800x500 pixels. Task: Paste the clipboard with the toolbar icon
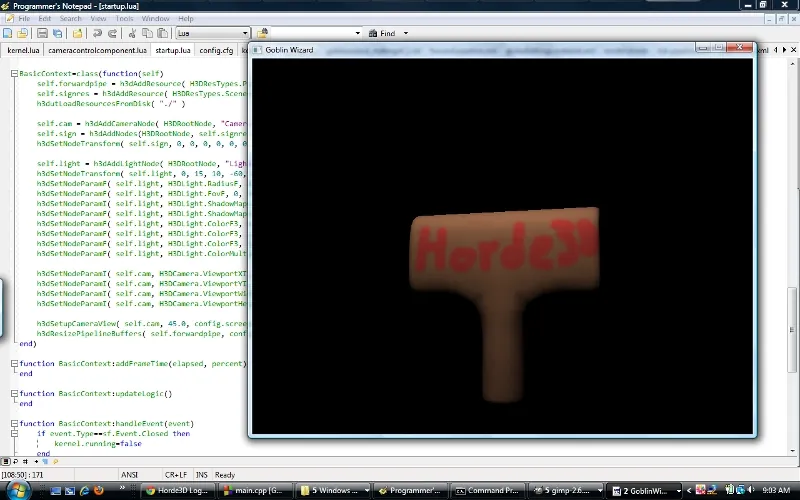[x=162, y=33]
